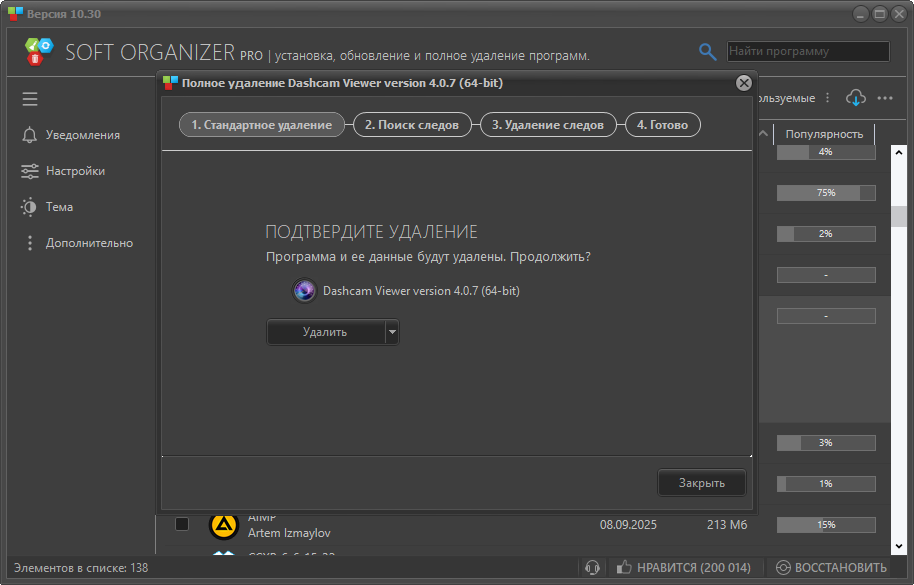
Task: Click the 75% popularity bar
Action: [825, 193]
